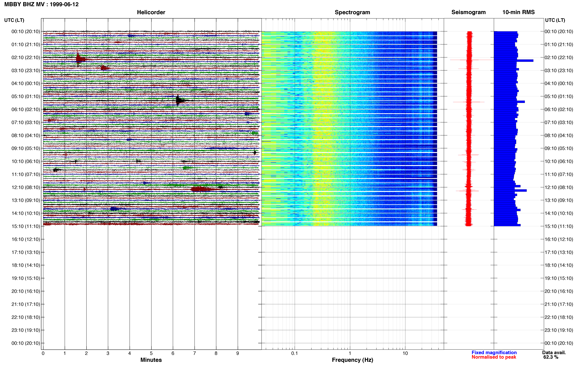Click the '9' tick on the Minutes axis
Viewport: 588px width, 368px height.
tap(238, 353)
